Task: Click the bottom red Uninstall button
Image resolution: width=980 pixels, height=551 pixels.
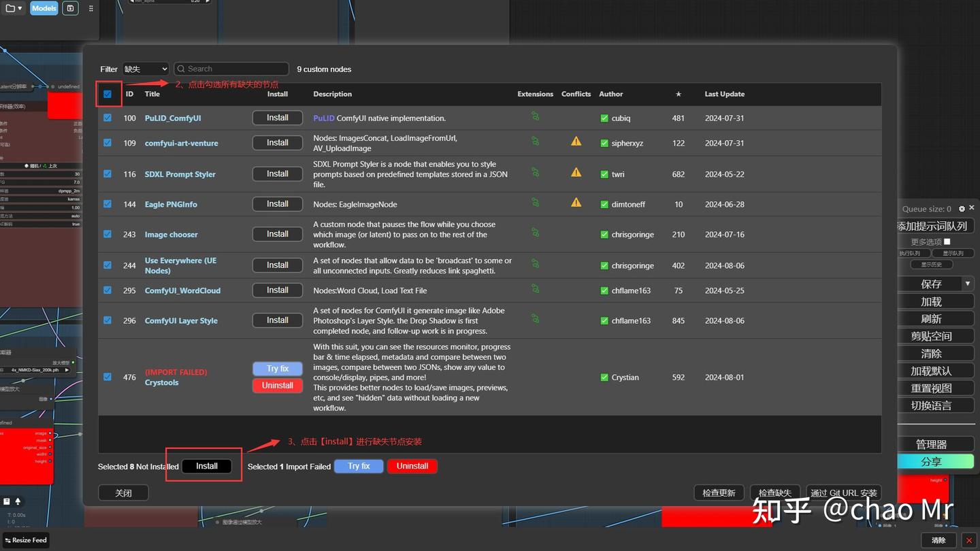Action: click(412, 466)
